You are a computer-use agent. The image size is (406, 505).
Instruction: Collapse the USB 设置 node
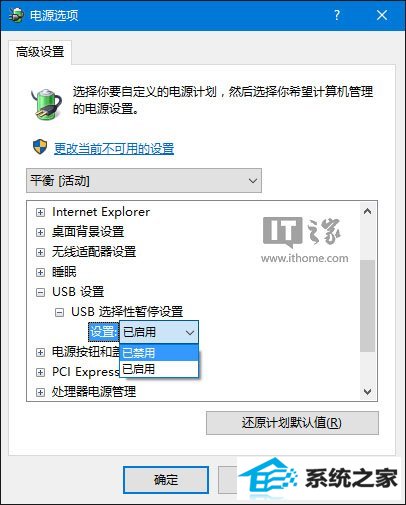click(40, 292)
